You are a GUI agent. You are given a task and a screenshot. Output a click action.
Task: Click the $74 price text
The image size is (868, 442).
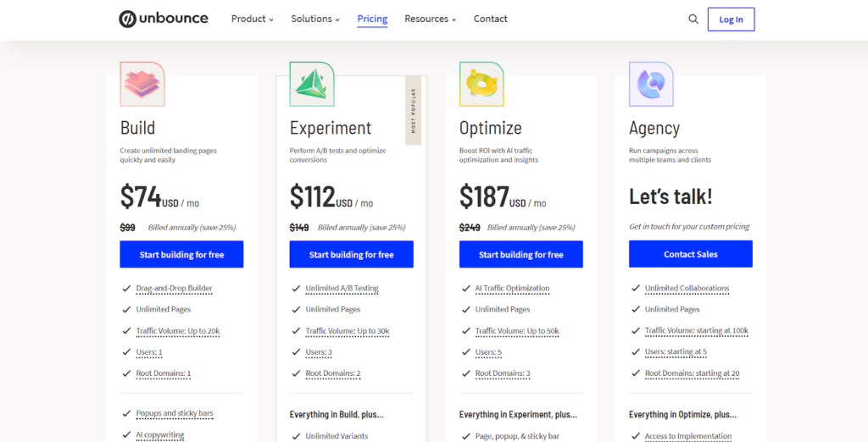point(141,197)
